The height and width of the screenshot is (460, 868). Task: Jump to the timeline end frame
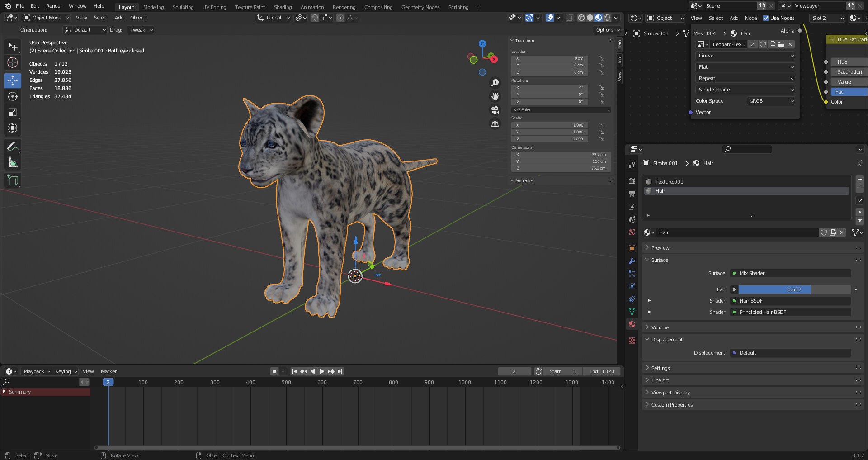click(x=340, y=371)
